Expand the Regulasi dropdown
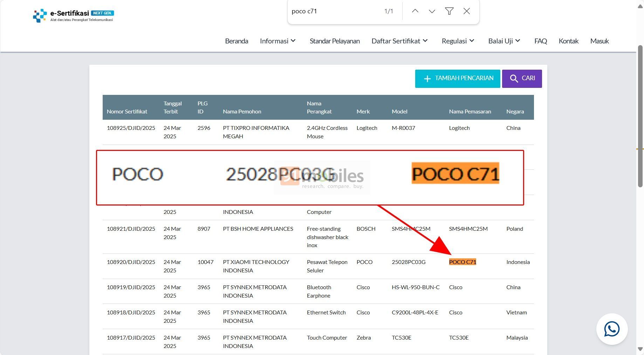 [x=458, y=41]
